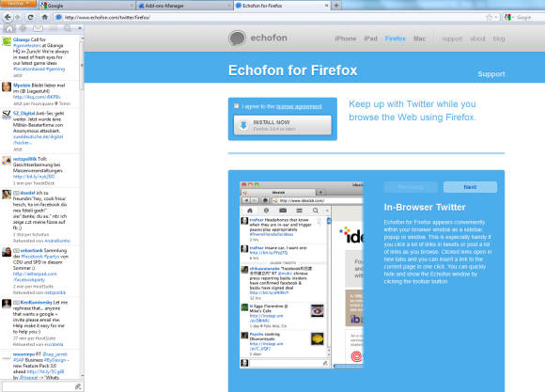
Task: Bookmark this page with the star icon
Action: click(490, 17)
